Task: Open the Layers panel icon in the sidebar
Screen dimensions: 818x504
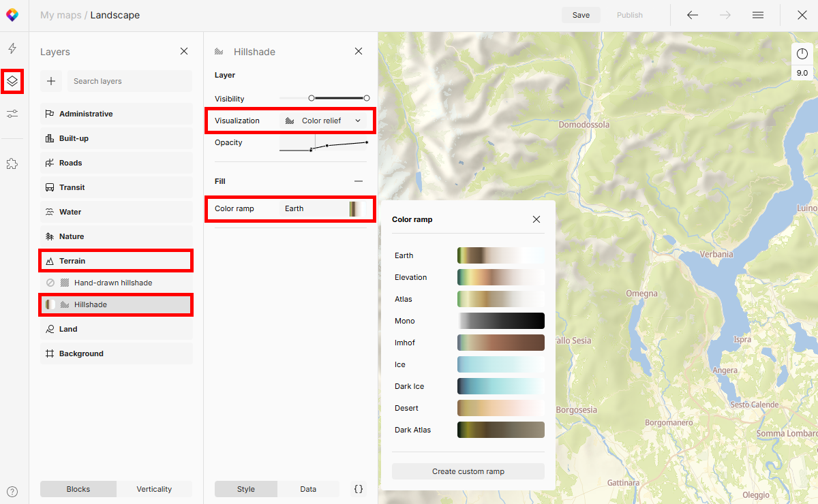Action: click(x=12, y=81)
